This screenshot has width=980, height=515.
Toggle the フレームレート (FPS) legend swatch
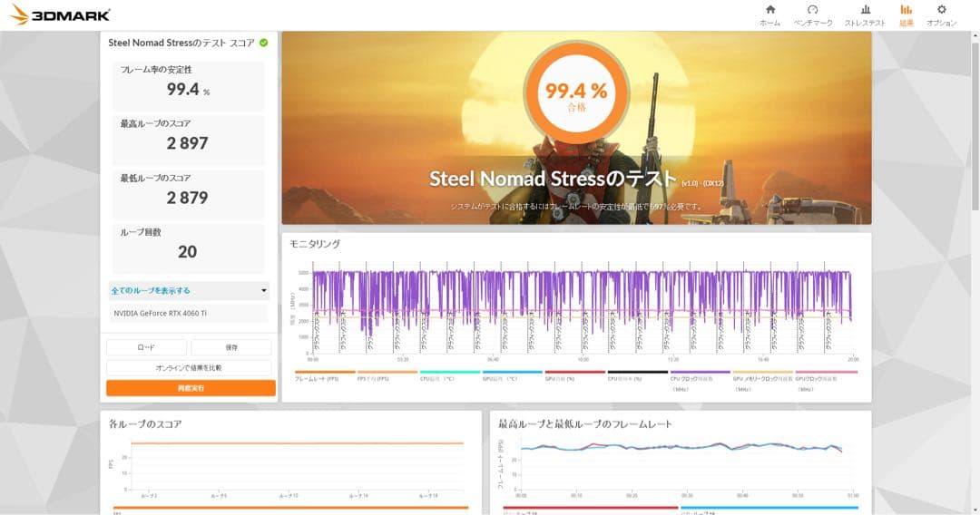tap(325, 372)
